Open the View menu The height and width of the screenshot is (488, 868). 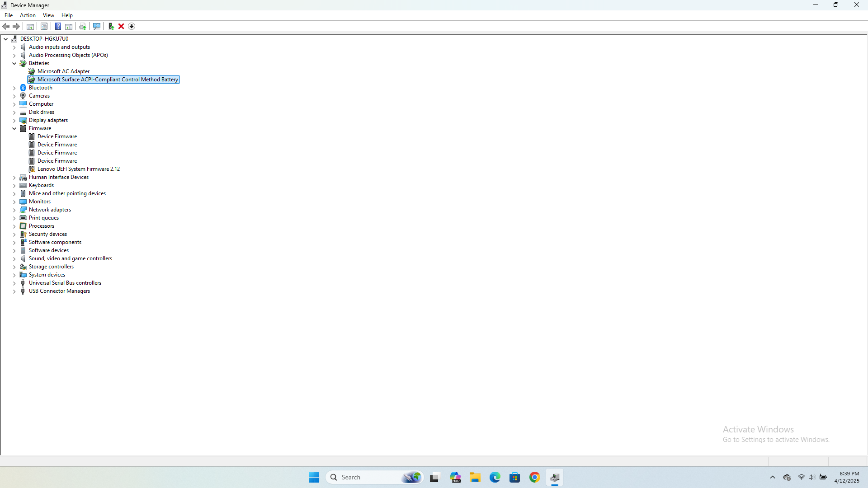pyautogui.click(x=48, y=15)
